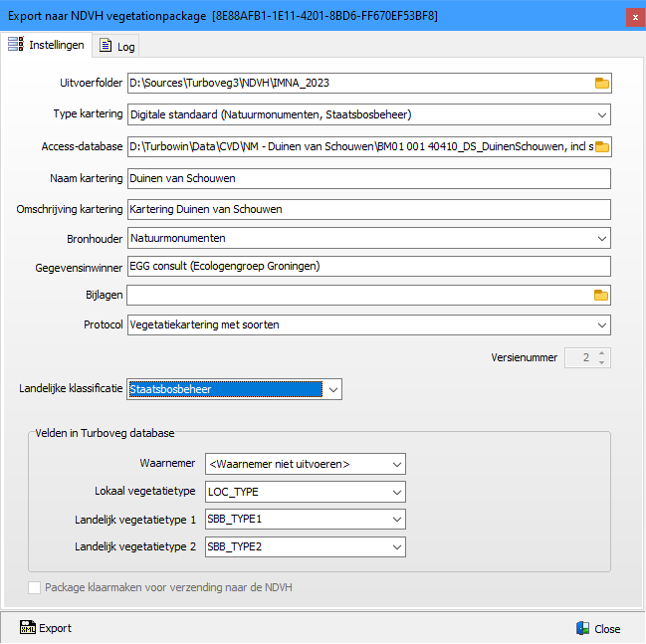Open Landelijk vegetatietype 1 dropdown
Image resolution: width=646 pixels, height=644 pixels.
[x=397, y=520]
